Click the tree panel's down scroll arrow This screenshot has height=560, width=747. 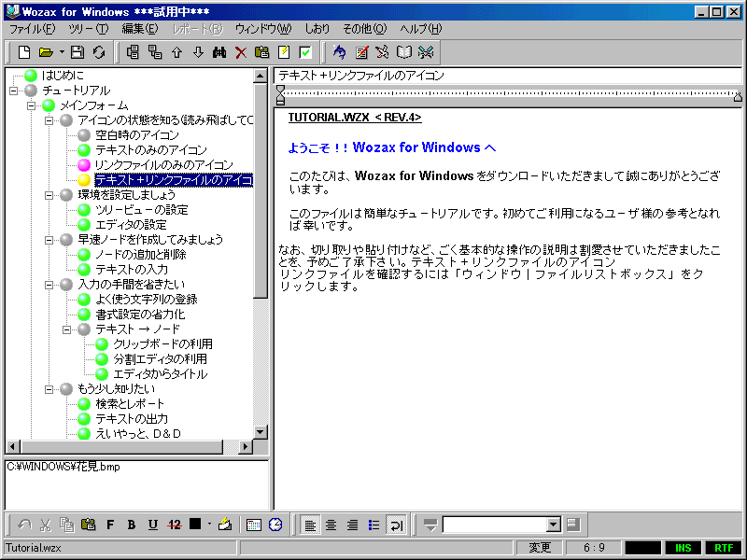pos(261,432)
